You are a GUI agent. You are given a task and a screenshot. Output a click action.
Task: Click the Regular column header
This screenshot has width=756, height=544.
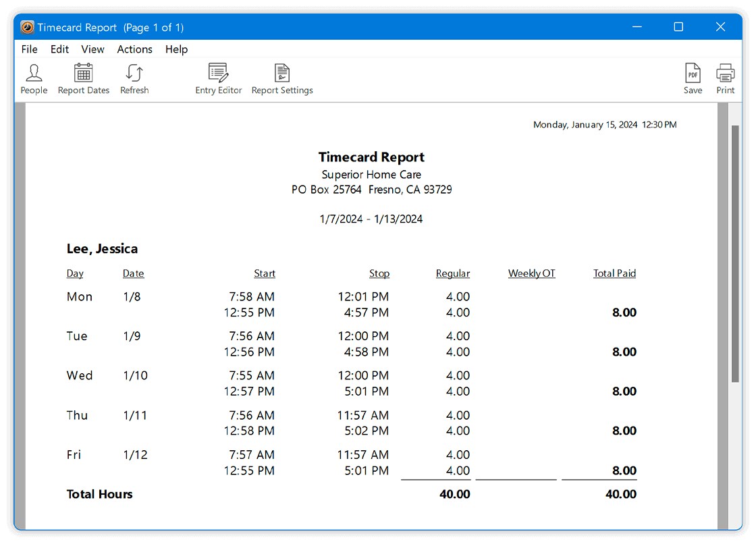tap(453, 273)
